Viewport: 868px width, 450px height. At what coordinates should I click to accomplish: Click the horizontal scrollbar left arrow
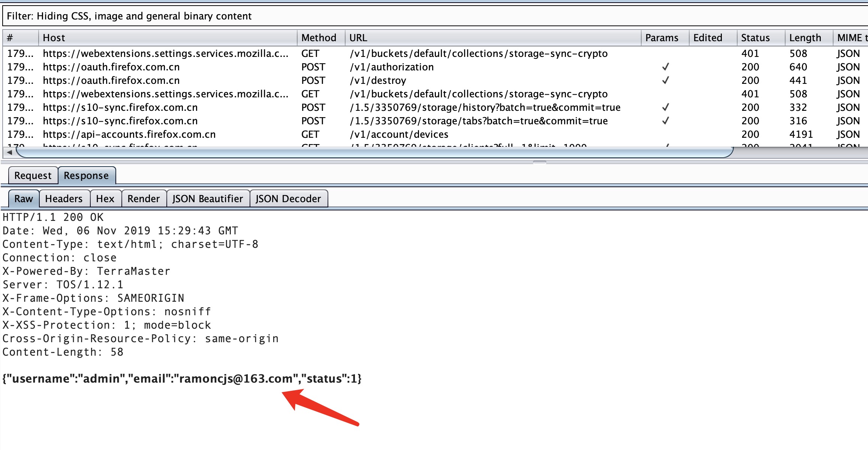(x=9, y=152)
